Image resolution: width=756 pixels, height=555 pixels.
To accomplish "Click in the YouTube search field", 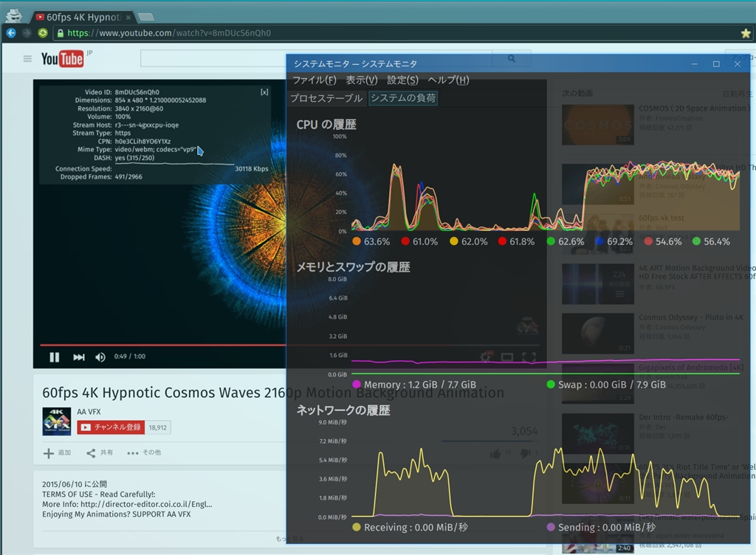I will 316,59.
